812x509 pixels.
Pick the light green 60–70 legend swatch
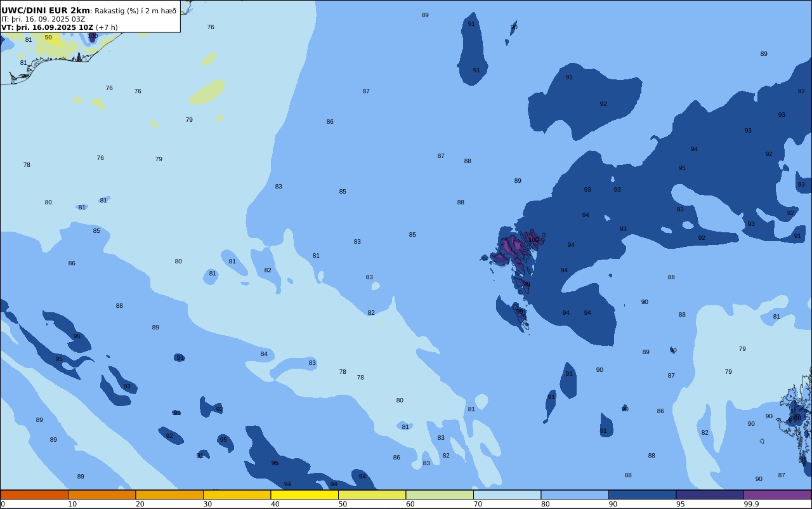440,494
